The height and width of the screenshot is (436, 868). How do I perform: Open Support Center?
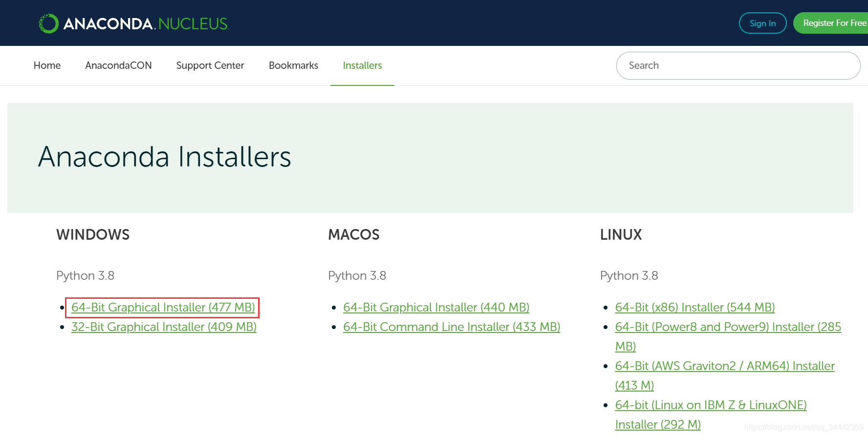(210, 65)
